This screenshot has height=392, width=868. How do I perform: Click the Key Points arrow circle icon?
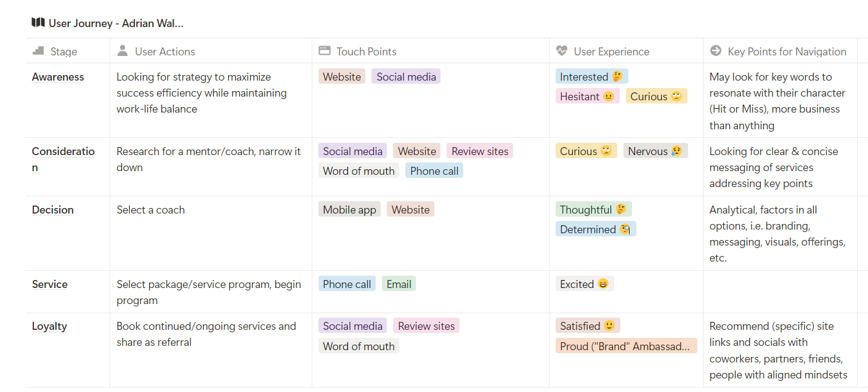[715, 51]
